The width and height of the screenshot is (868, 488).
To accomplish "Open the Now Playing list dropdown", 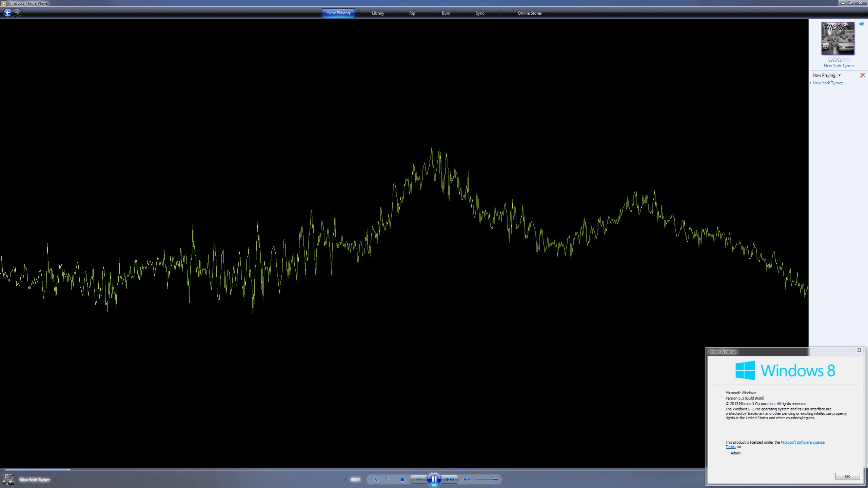I will pos(840,75).
